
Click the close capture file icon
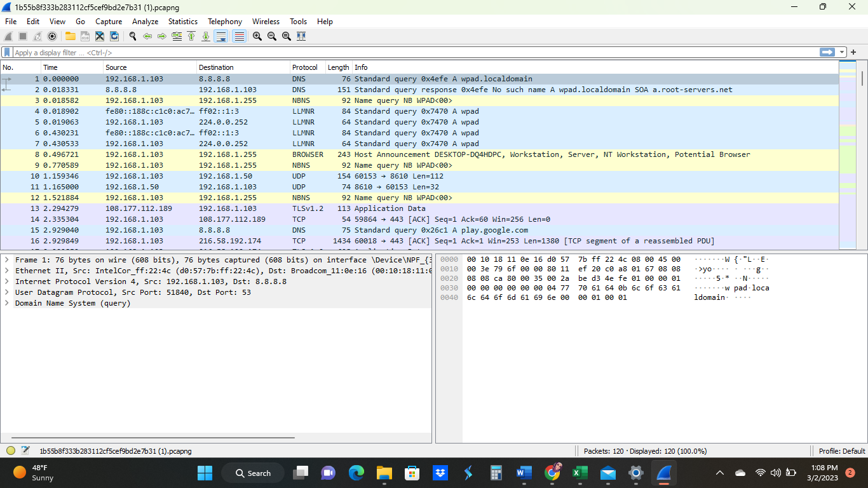(x=99, y=36)
